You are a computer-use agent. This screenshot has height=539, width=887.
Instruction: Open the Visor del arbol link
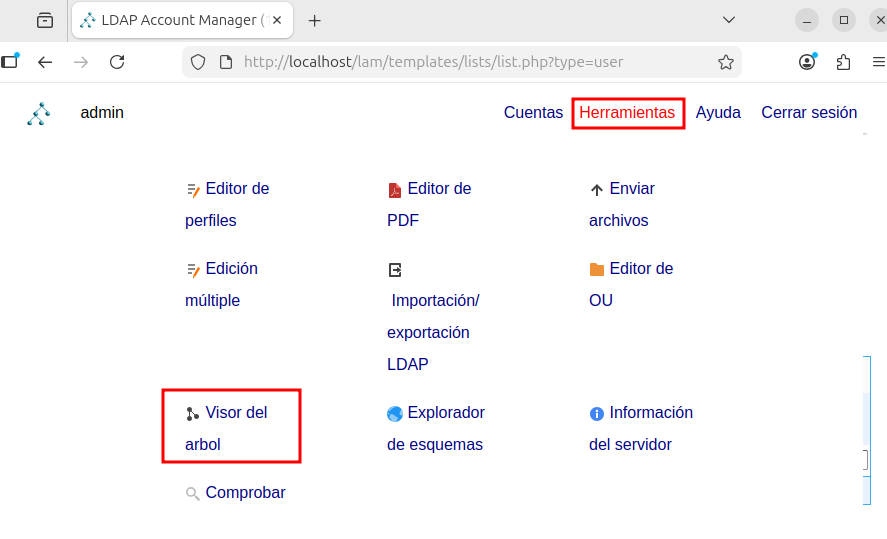pyautogui.click(x=226, y=428)
